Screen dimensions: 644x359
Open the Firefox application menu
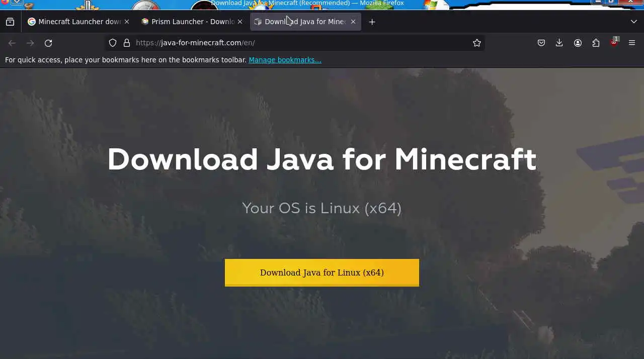[x=632, y=43]
